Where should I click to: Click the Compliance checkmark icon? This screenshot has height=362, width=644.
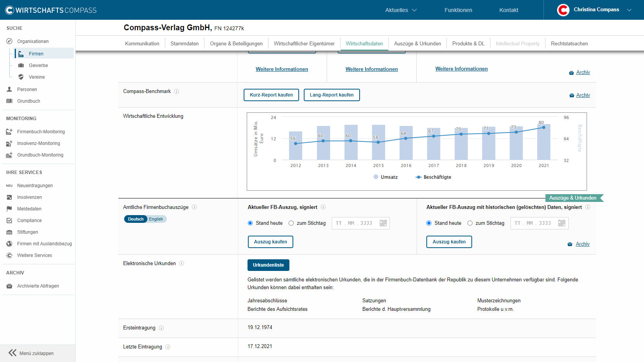click(x=9, y=221)
